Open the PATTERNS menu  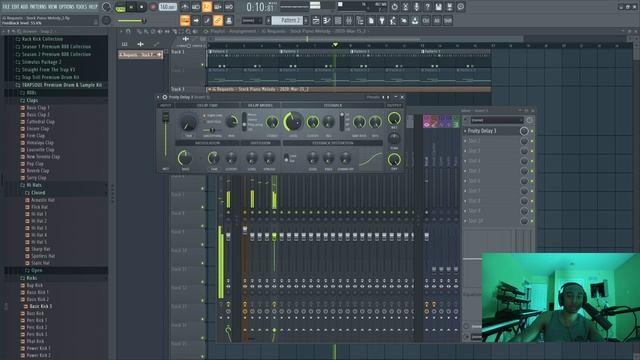[38, 7]
